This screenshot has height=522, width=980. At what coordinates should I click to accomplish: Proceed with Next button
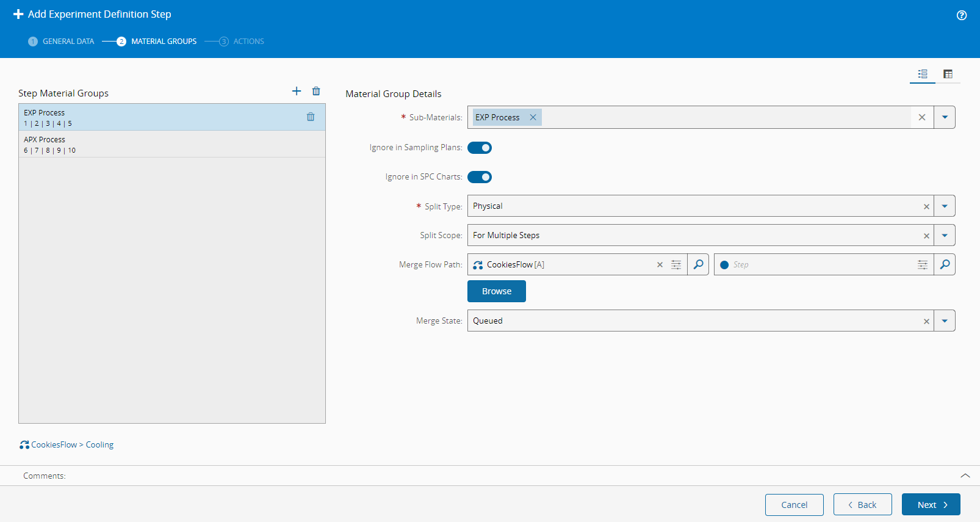tap(931, 505)
